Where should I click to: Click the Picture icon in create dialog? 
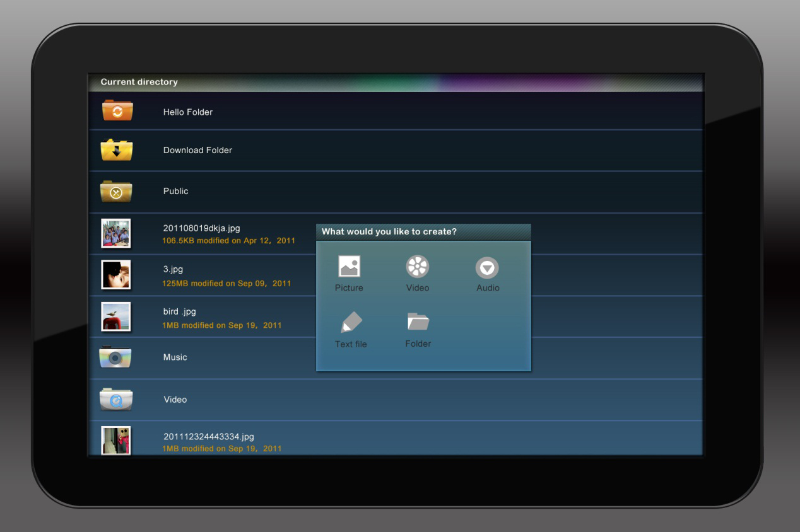[x=349, y=267]
